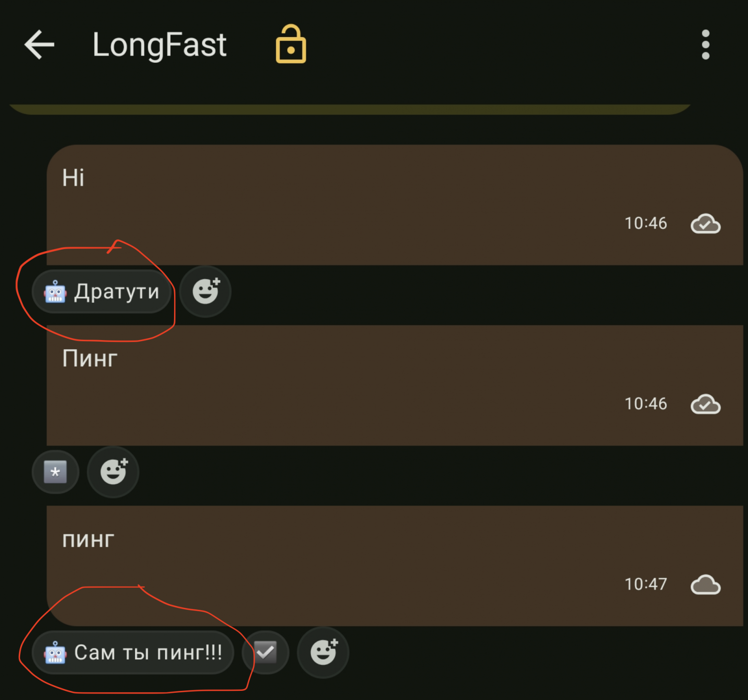Tap the olive message bubble edge at top

coord(350,109)
